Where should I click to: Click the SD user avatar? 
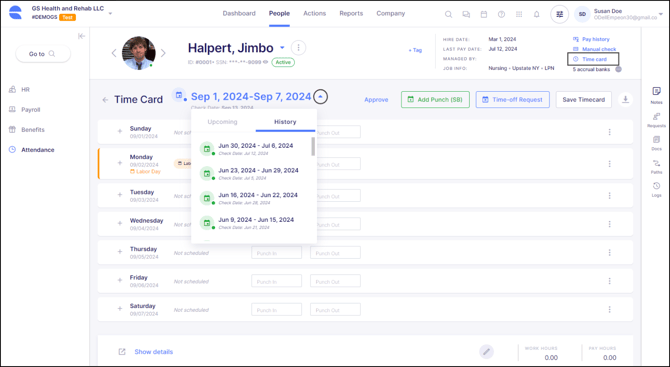point(582,14)
